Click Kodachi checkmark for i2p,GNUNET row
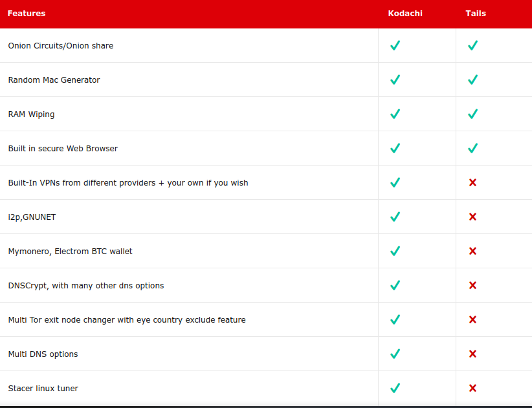Screen dimensions: 532x408 pos(395,217)
